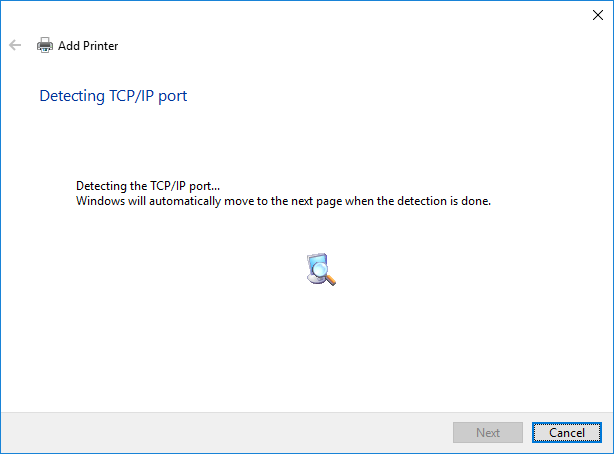Click the 'Detecting the TCP/IP port...' status line
This screenshot has height=454, width=614.
(x=148, y=186)
